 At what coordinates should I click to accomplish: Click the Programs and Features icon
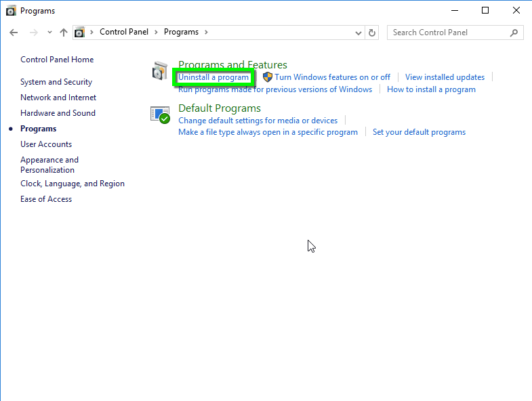point(160,71)
